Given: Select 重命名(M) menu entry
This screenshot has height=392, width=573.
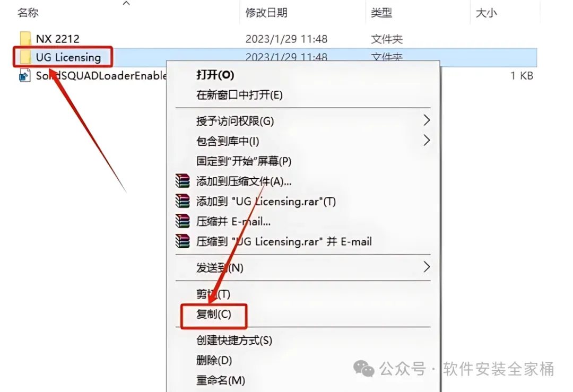Looking at the screenshot, I should 220,381.
